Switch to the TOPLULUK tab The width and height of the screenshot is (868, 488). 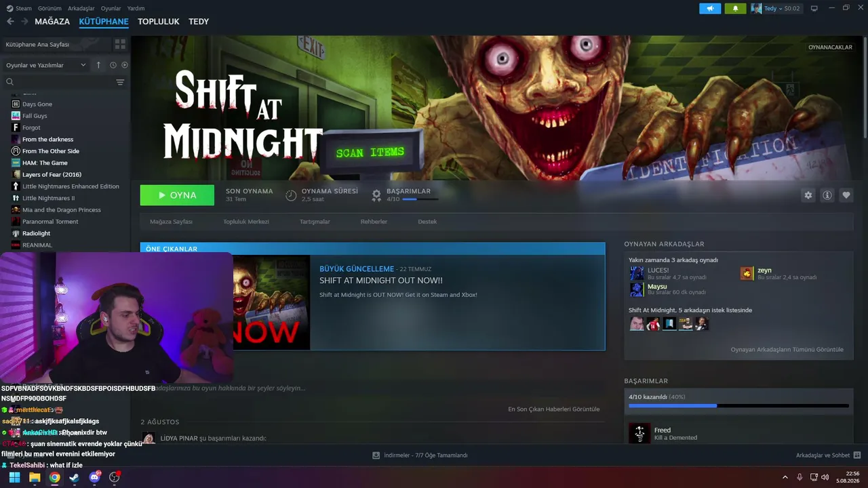pyautogui.click(x=159, y=22)
